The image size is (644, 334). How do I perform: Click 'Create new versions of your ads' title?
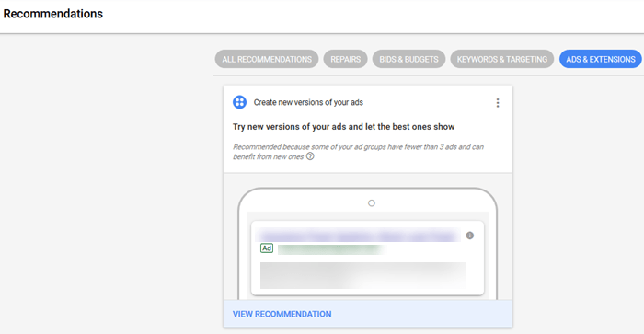coord(308,102)
